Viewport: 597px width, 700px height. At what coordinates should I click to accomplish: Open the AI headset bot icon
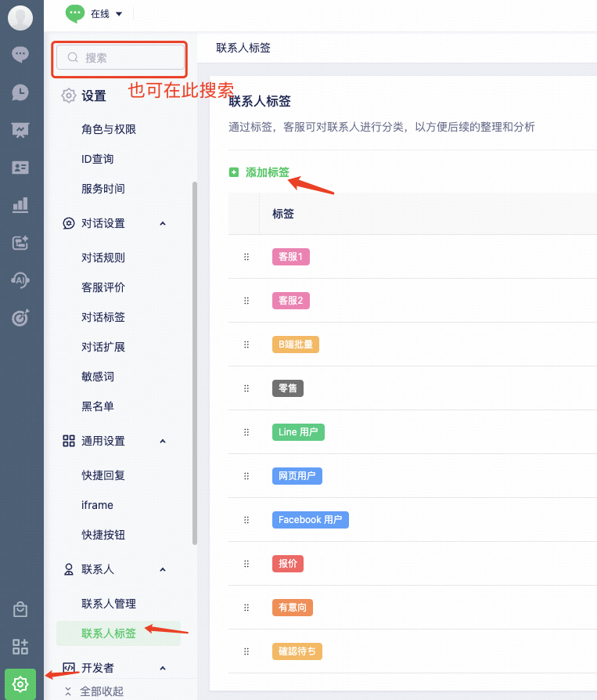(x=20, y=280)
